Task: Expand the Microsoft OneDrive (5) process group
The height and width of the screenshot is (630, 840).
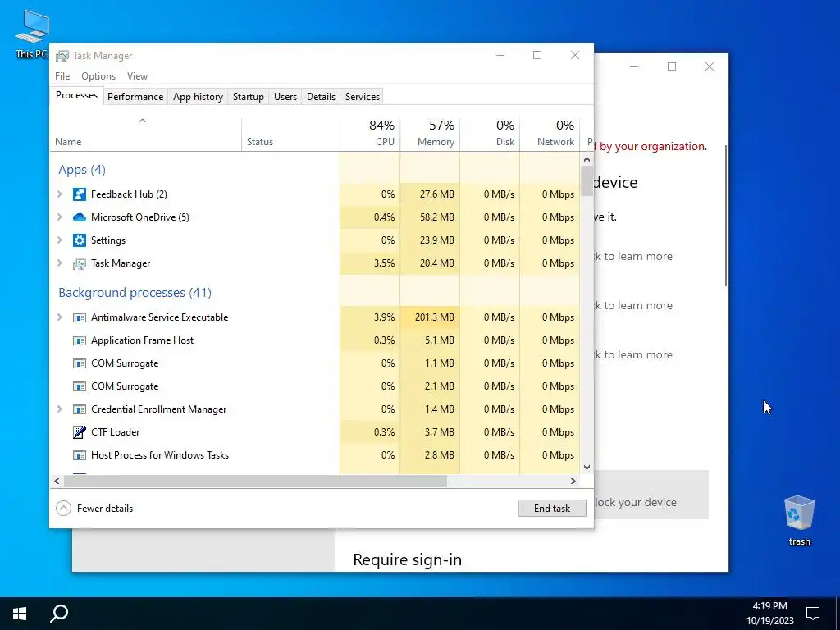Action: tap(59, 217)
